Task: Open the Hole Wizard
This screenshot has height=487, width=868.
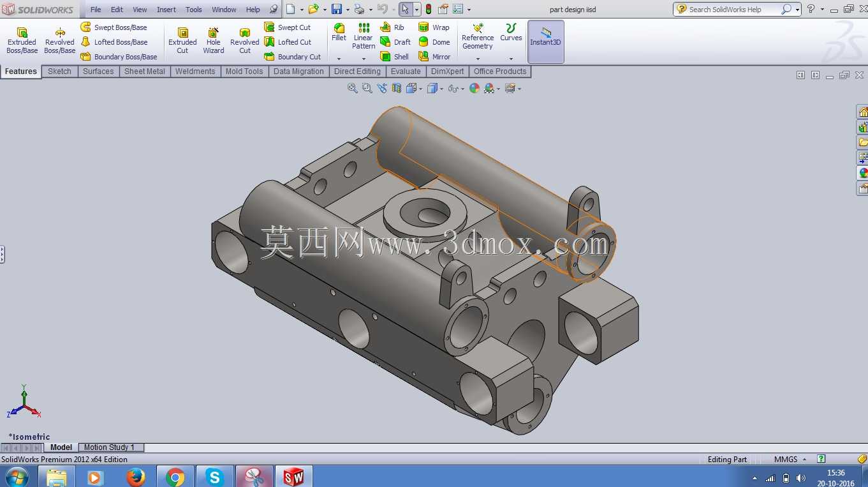Action: point(214,41)
